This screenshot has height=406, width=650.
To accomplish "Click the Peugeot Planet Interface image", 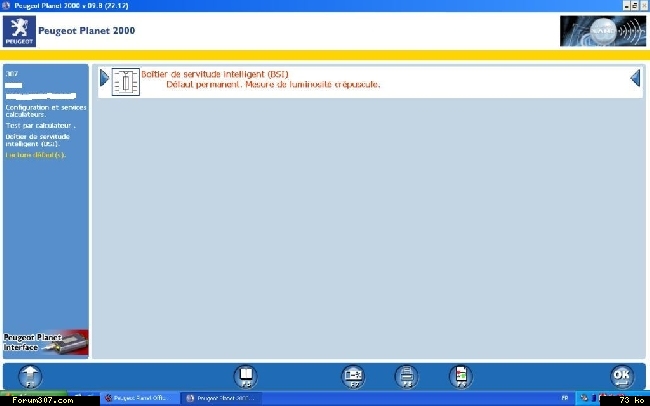I will point(46,343).
